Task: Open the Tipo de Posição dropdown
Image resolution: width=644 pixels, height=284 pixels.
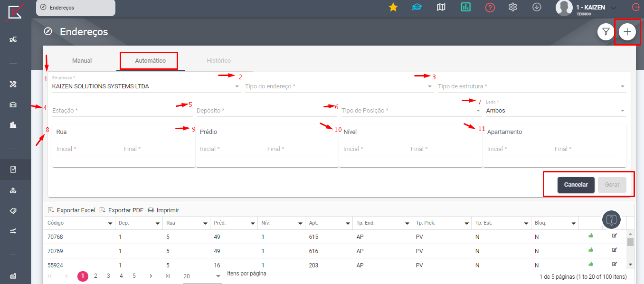Action: 412,111
